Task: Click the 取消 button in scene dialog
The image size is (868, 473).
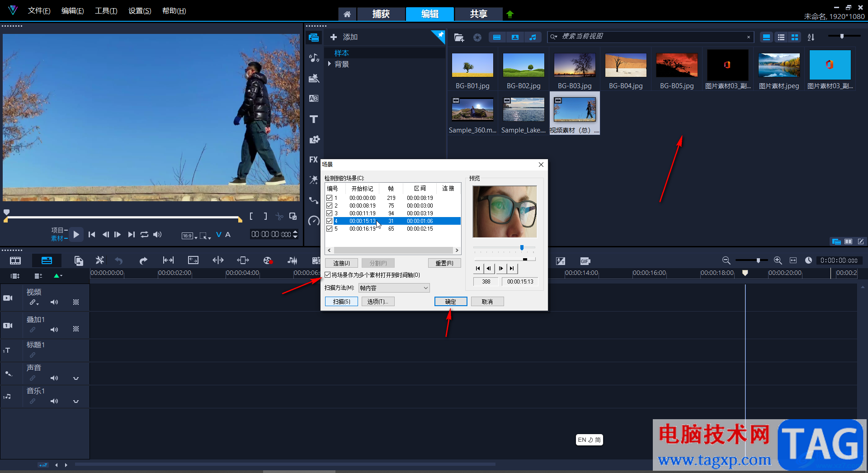Action: [487, 302]
